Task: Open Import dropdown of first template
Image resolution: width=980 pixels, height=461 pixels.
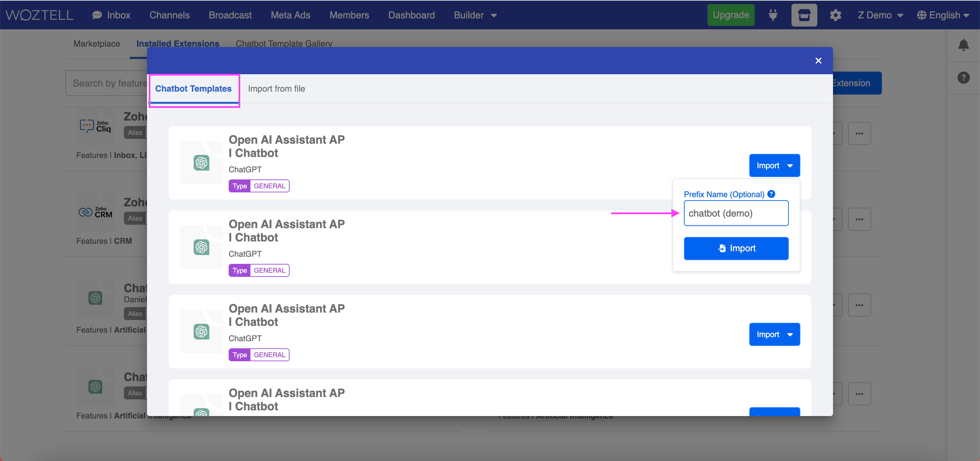Action: coord(774,165)
